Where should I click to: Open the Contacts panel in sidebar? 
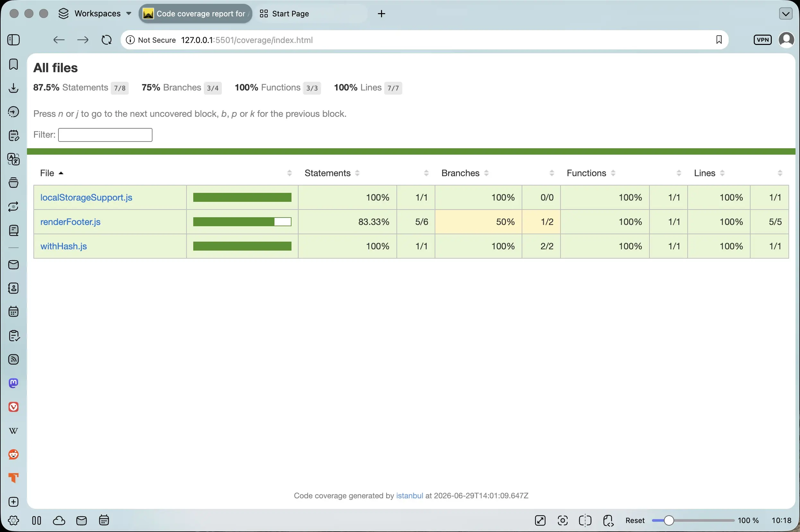[13, 288]
